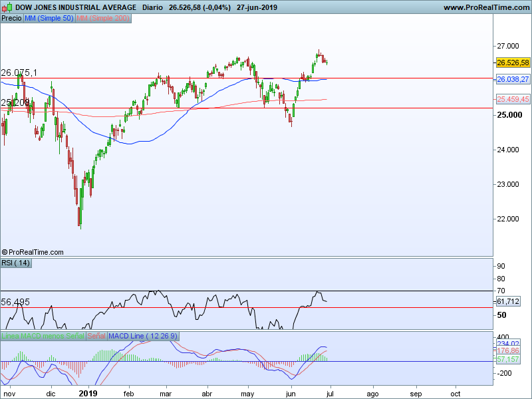Click the nov marker on the time axis
This screenshot has height=399, width=532.
[10, 394]
